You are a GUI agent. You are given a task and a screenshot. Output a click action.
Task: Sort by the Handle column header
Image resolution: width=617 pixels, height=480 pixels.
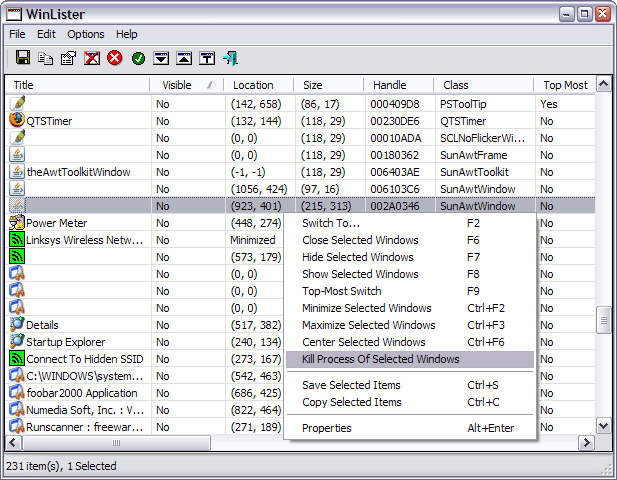(x=399, y=85)
